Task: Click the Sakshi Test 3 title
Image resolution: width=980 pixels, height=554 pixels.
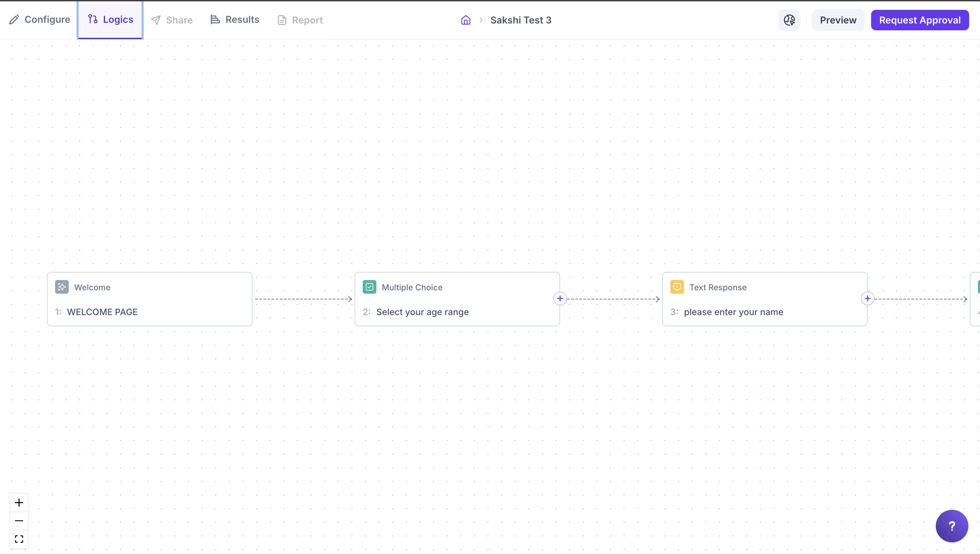Action: (521, 20)
